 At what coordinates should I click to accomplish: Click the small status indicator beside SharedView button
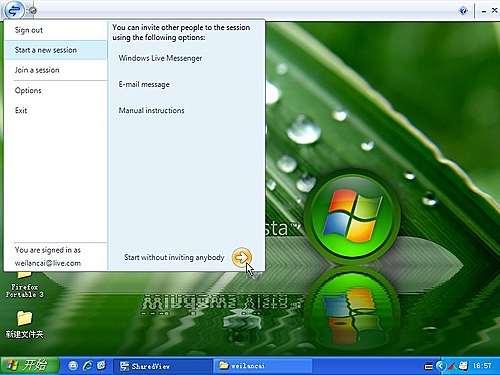coord(33,11)
